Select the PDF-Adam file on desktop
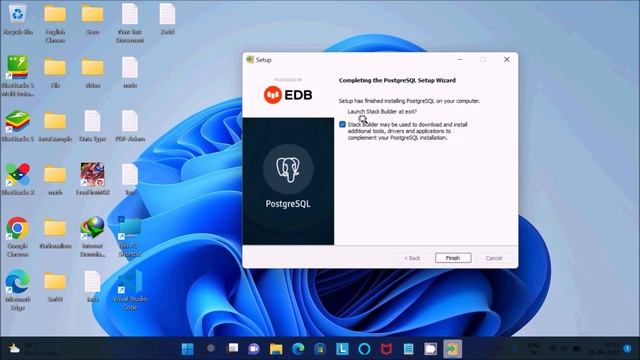640x360 pixels. pos(130,126)
